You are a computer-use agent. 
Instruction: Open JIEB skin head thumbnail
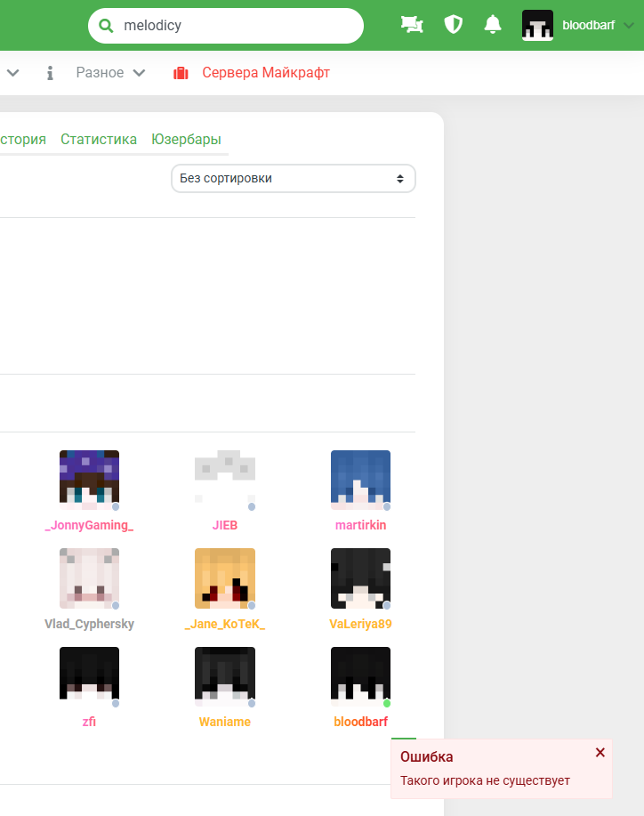coord(225,480)
